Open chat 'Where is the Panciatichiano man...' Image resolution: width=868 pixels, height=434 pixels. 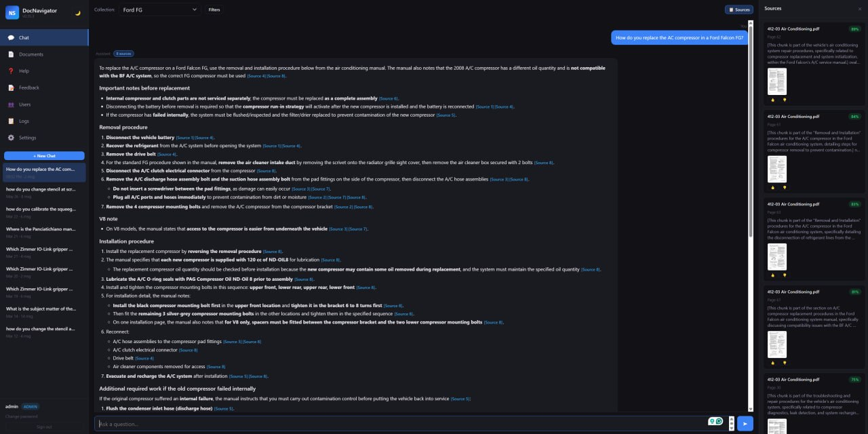tap(44, 231)
